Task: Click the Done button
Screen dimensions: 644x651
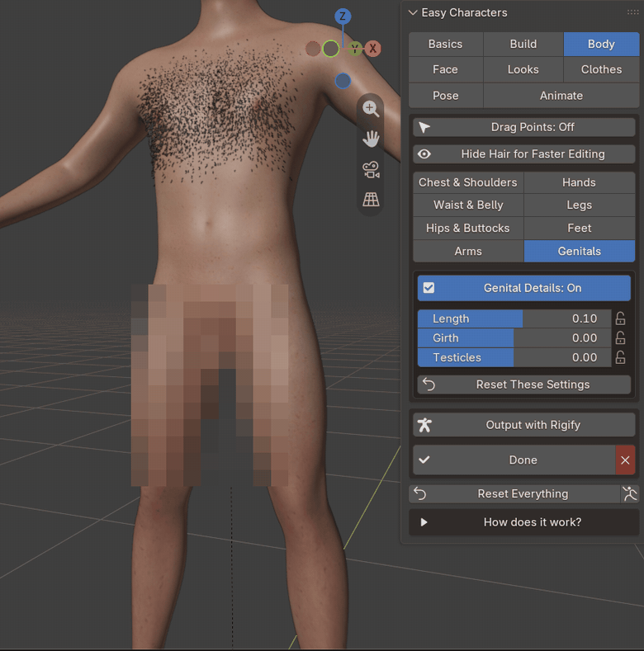Action: tap(514, 460)
